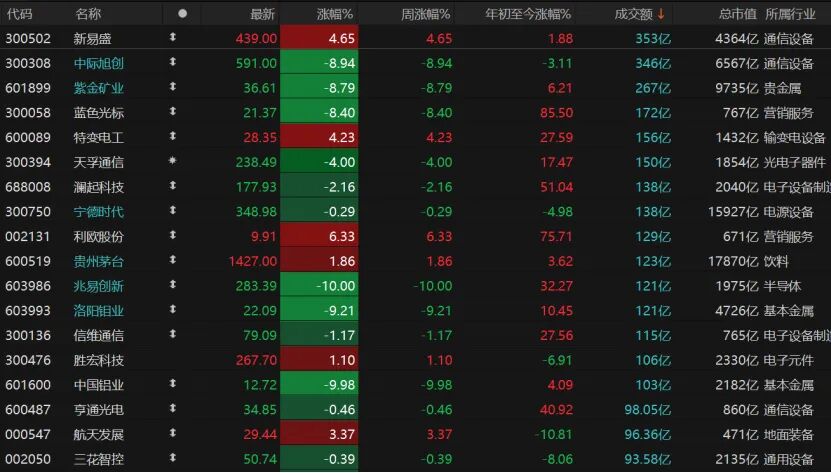Click the 最新 price column header
The image size is (831, 473).
(x=262, y=14)
